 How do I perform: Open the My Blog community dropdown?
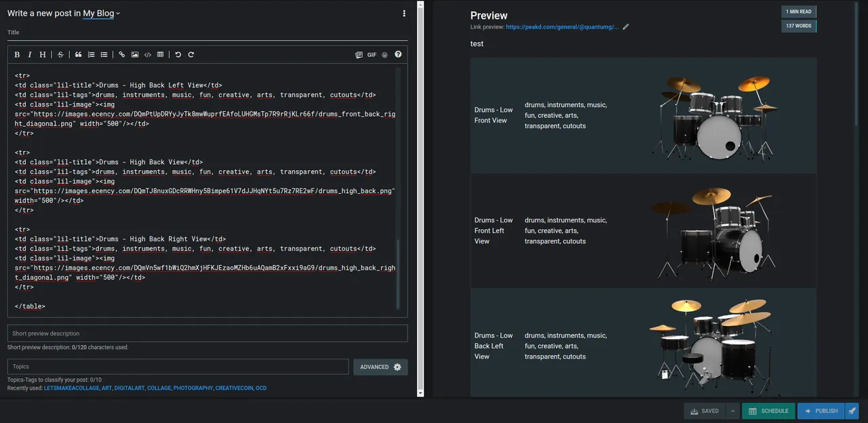[101, 14]
